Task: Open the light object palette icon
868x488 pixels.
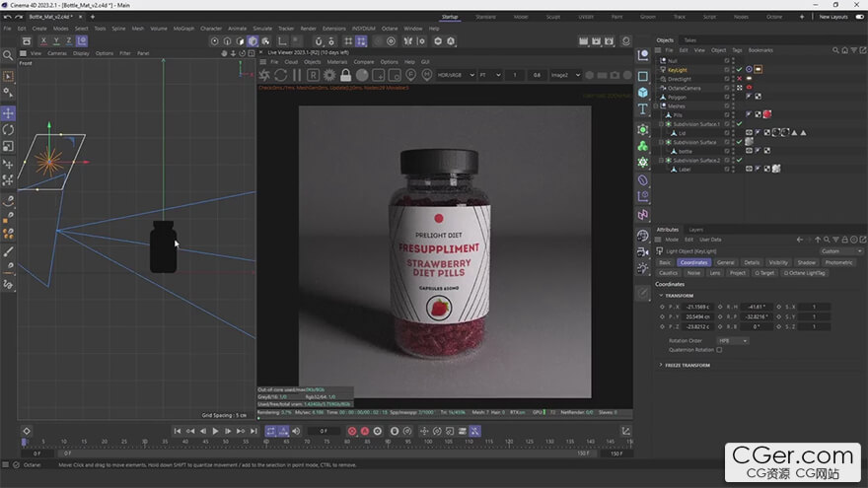Action: pyautogui.click(x=643, y=268)
